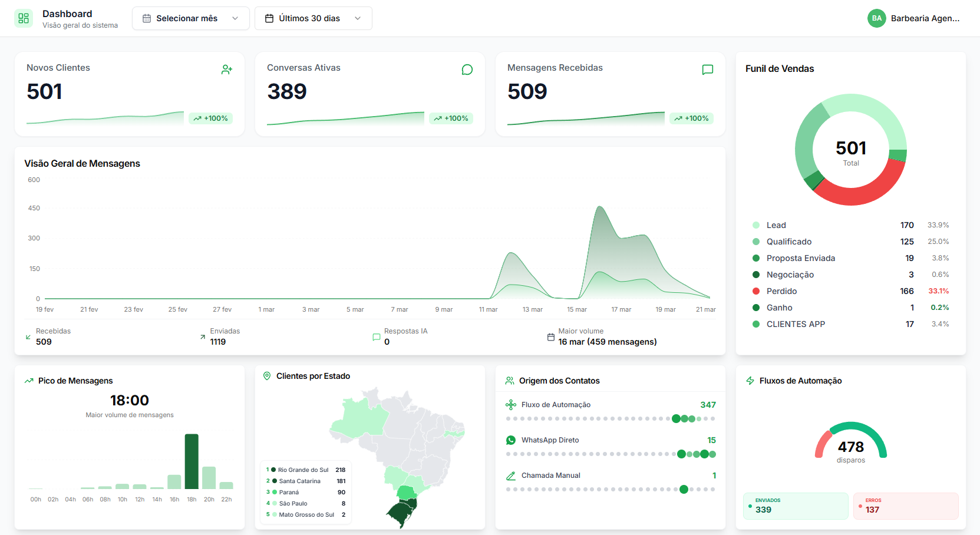Click the dotted progress bar for Fluxo de Automação
The height and width of the screenshot is (535, 980).
[610, 419]
